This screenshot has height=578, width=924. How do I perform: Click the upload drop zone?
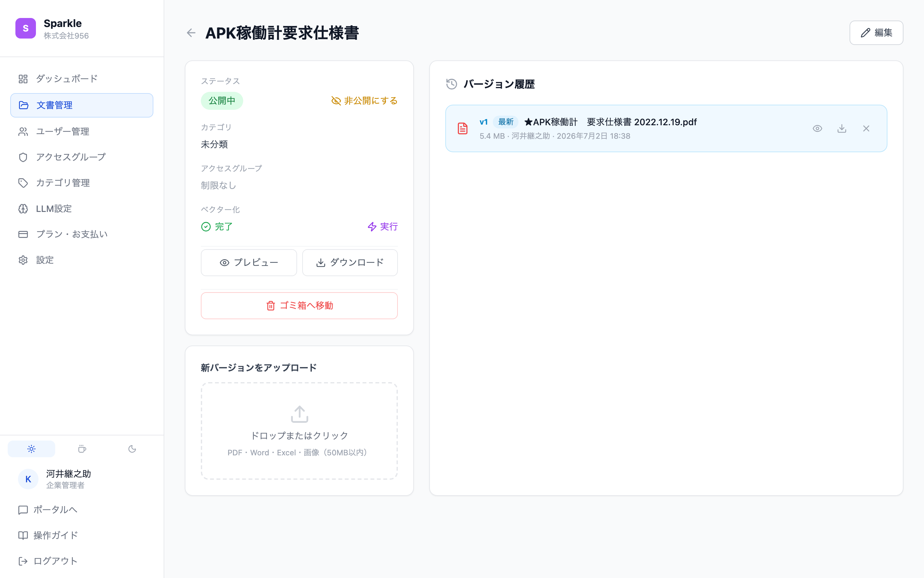point(299,431)
